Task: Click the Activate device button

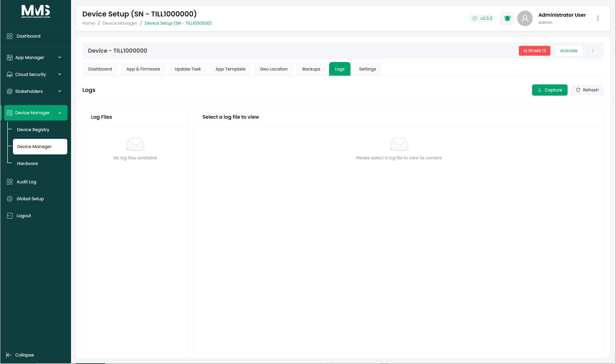Action: coord(569,51)
